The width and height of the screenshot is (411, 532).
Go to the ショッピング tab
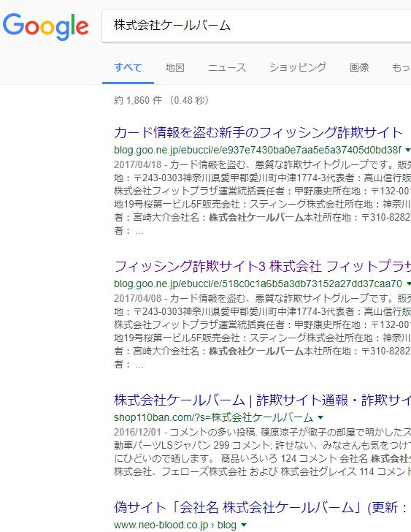pyautogui.click(x=298, y=67)
